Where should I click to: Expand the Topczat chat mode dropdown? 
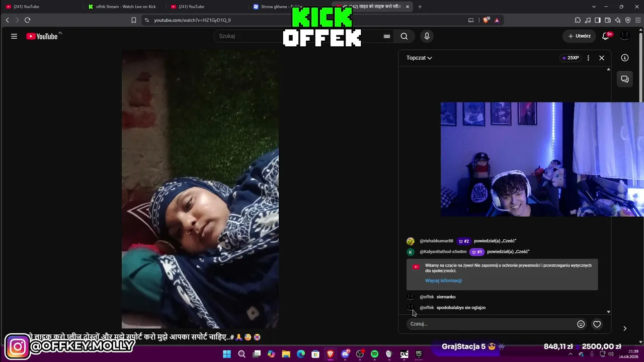click(x=419, y=58)
